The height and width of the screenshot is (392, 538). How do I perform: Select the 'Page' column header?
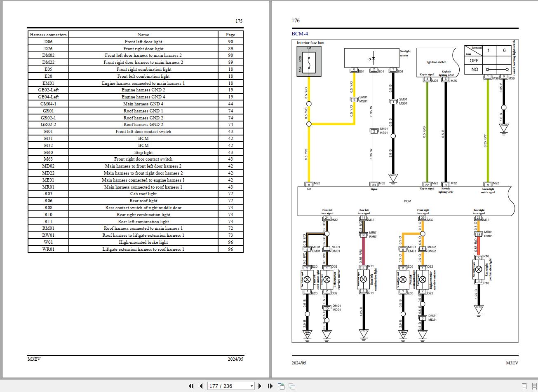tap(230, 35)
